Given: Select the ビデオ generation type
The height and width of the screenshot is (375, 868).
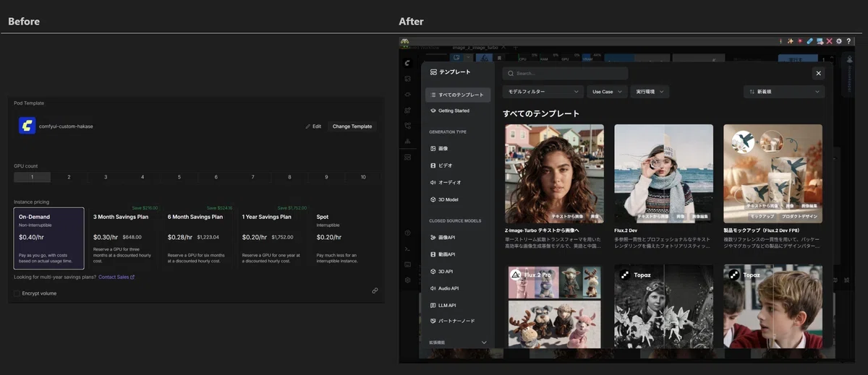Looking at the screenshot, I should (457, 165).
